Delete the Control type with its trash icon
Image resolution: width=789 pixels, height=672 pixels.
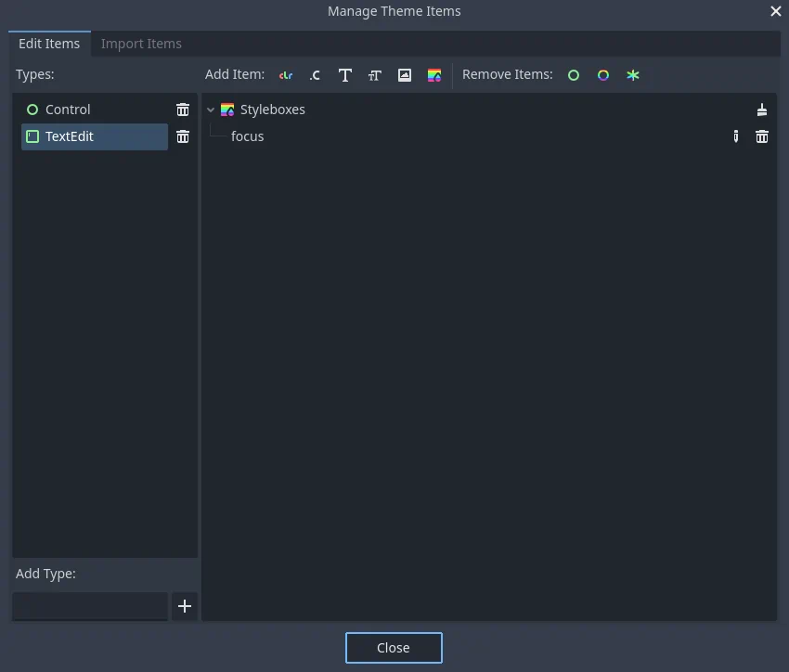pos(183,110)
